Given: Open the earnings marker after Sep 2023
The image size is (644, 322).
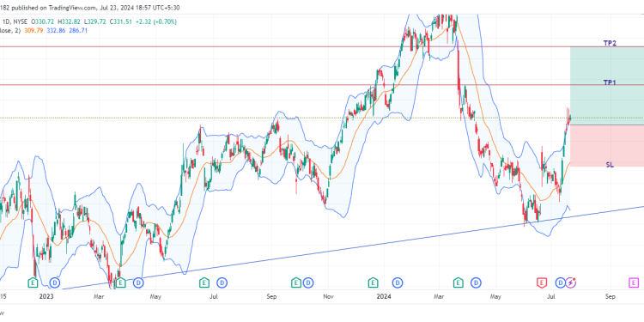Looking at the screenshot, I should pyautogui.click(x=296, y=283).
